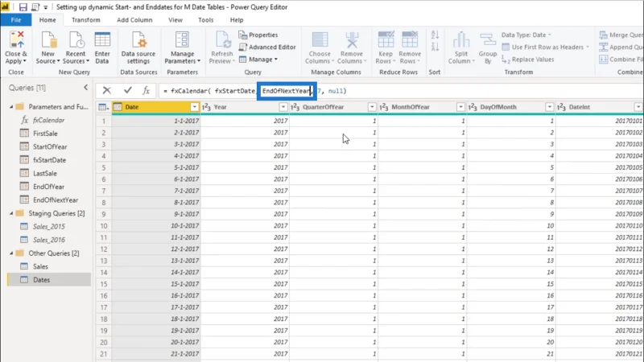This screenshot has height=362, width=644.
Task: Open the QuarterOfYear column filter dropdown
Action: pyautogui.click(x=372, y=107)
